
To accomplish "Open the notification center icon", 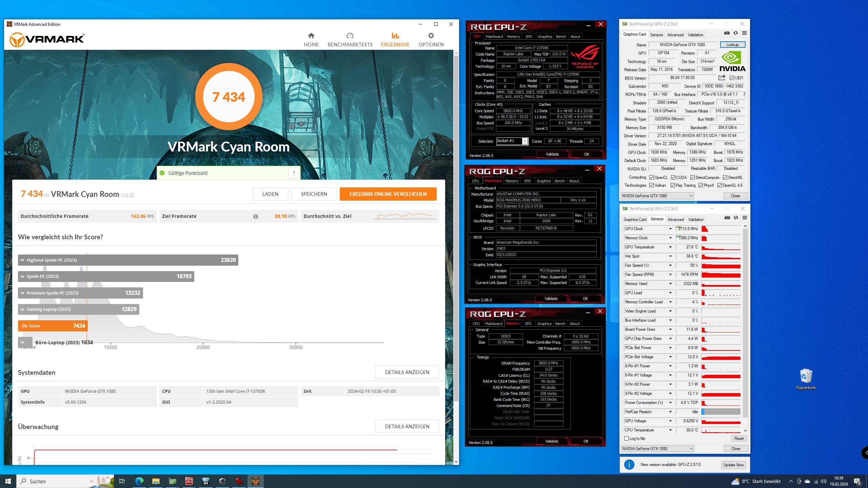I will 857,481.
